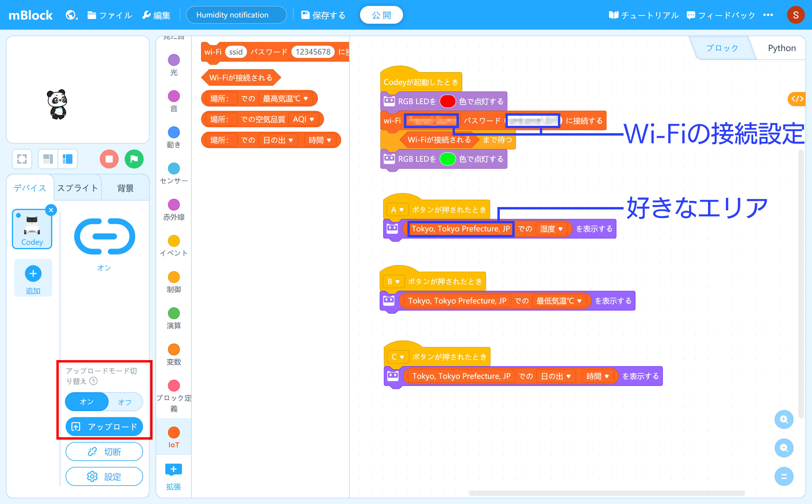Open the 湿度 dropdown in the display block
812x504 pixels.
(551, 229)
